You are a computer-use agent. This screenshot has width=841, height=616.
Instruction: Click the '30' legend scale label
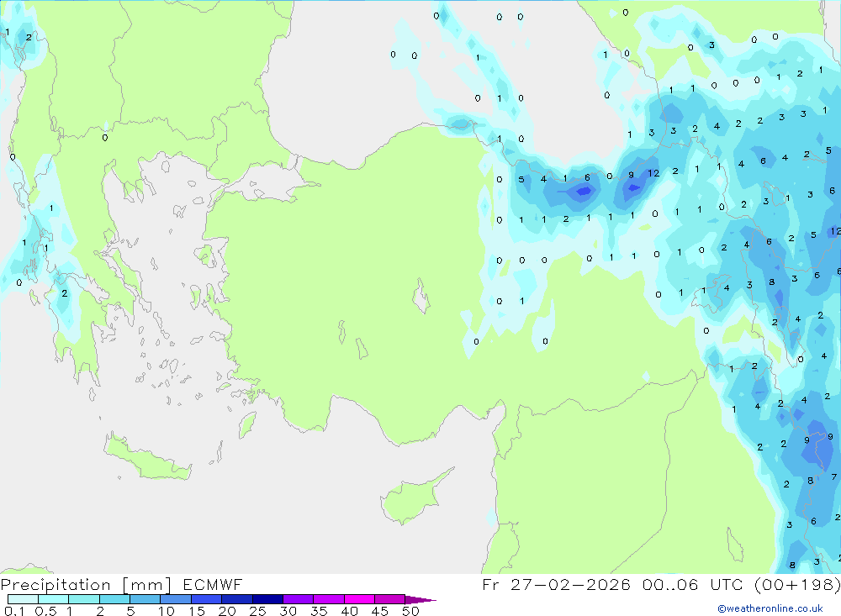tap(288, 611)
